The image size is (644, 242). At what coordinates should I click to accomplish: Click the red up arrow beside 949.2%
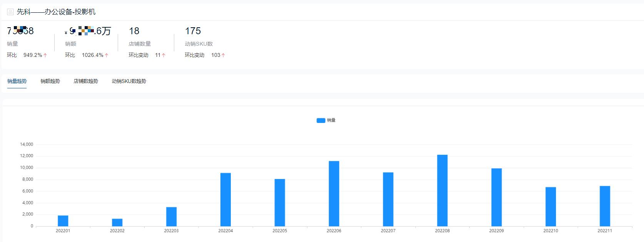(45, 55)
